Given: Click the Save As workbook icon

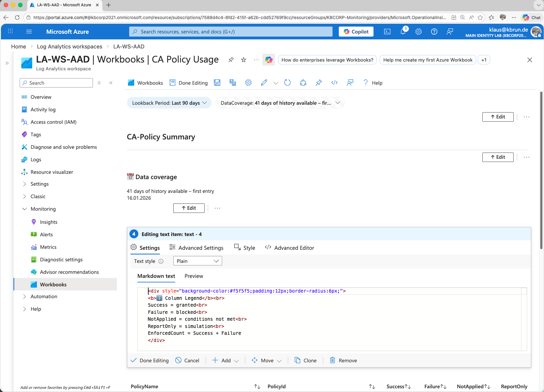Looking at the screenshot, I should click(x=233, y=83).
